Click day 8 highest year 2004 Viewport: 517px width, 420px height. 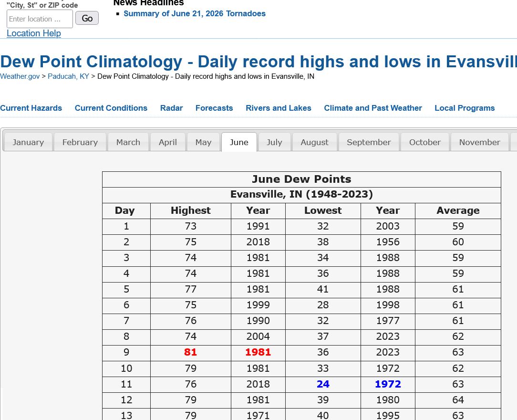pyautogui.click(x=258, y=336)
